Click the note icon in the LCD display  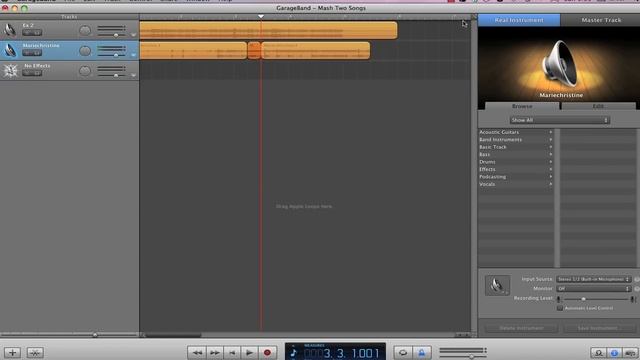(293, 353)
